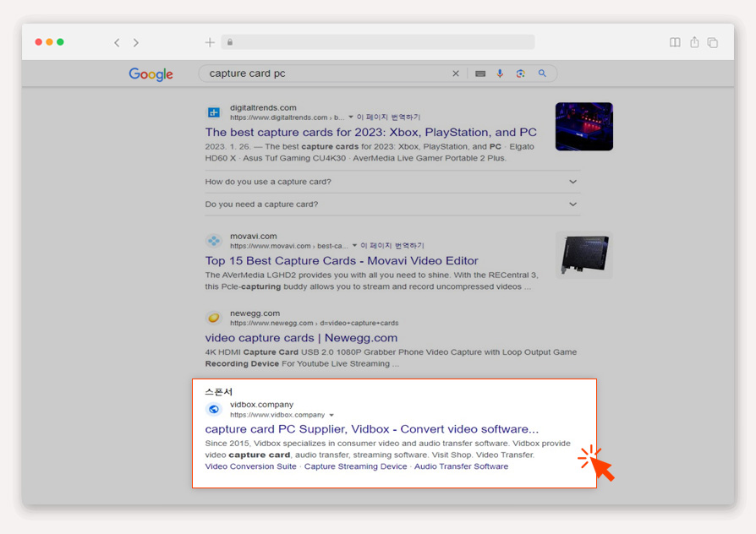Screen dimensions: 756x534
Task: Click the browser share icon
Action: point(694,42)
